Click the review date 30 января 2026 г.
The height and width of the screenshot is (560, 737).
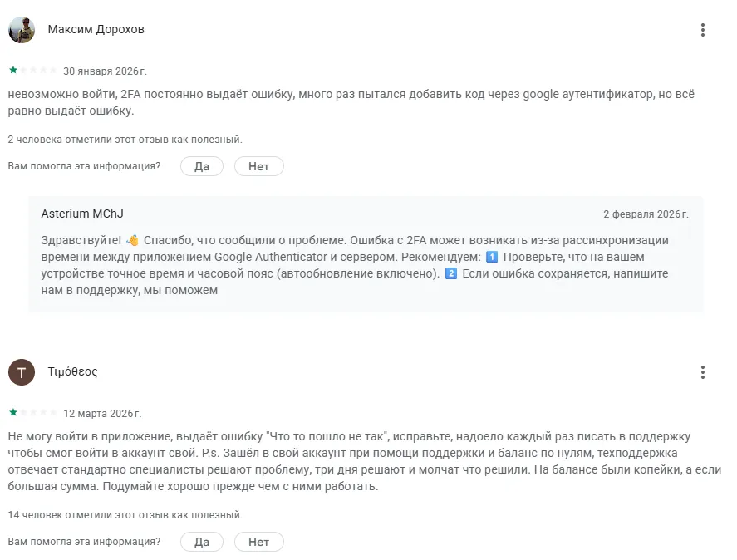point(106,71)
